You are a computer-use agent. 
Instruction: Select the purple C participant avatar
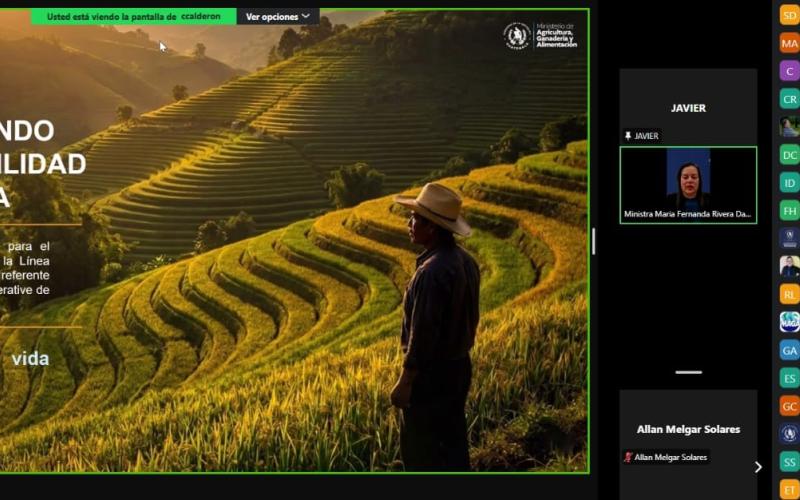tap(789, 71)
